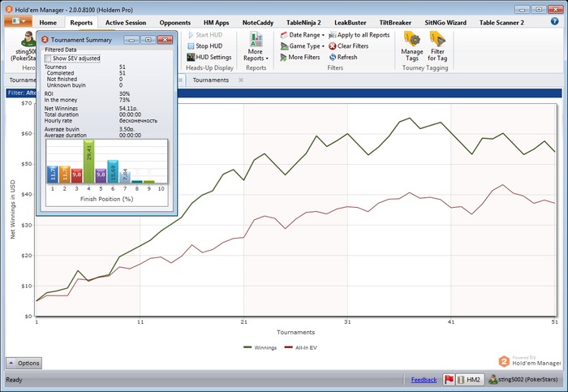Select the Reports ribbon tab

point(81,23)
